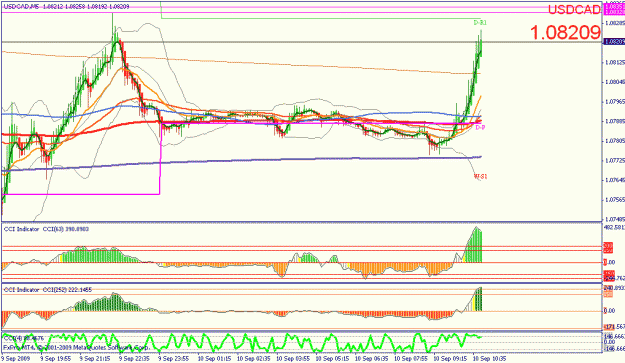Click the 9 Sep 19:55 time label
Image resolution: width=625 pixels, height=363 pixels.
pyautogui.click(x=55, y=359)
